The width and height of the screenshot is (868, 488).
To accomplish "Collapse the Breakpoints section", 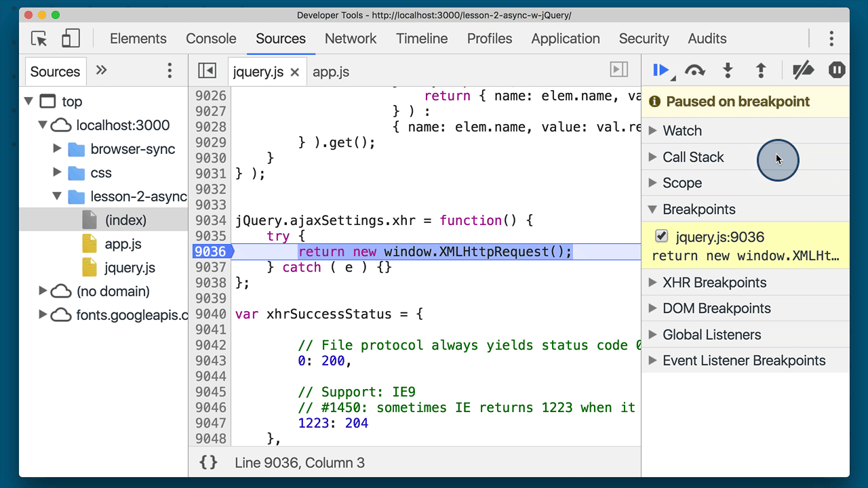I will (652, 209).
